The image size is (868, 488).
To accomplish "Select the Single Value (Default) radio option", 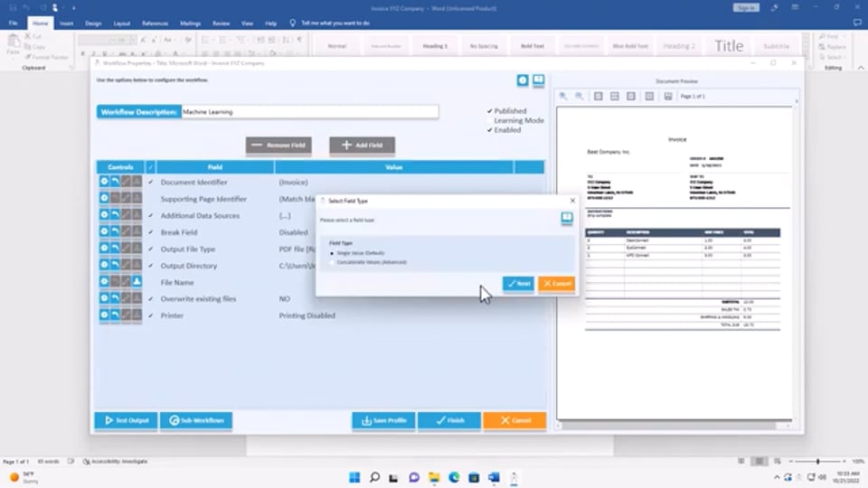I will coord(333,253).
